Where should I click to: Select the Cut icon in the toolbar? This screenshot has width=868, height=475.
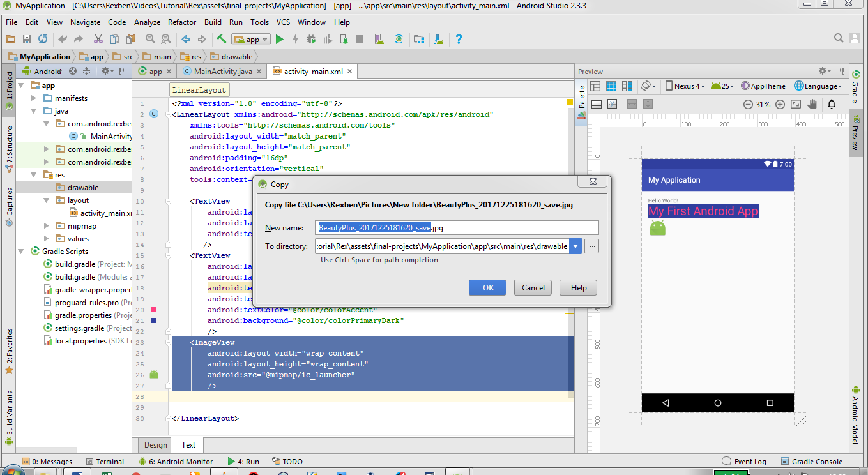[x=97, y=39]
